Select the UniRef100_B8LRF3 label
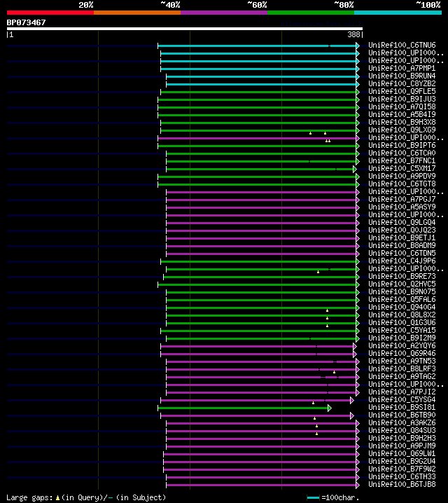 (x=402, y=368)
